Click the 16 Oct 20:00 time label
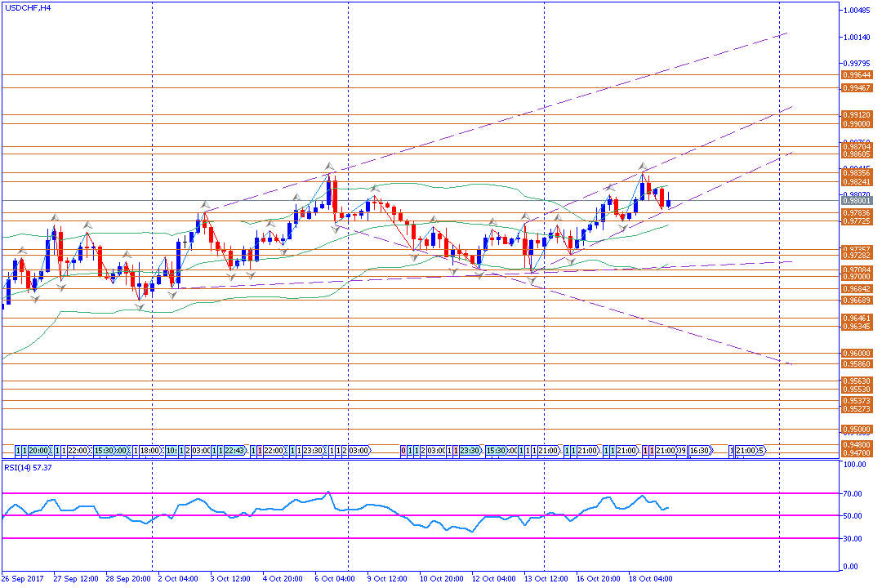 coord(599,578)
